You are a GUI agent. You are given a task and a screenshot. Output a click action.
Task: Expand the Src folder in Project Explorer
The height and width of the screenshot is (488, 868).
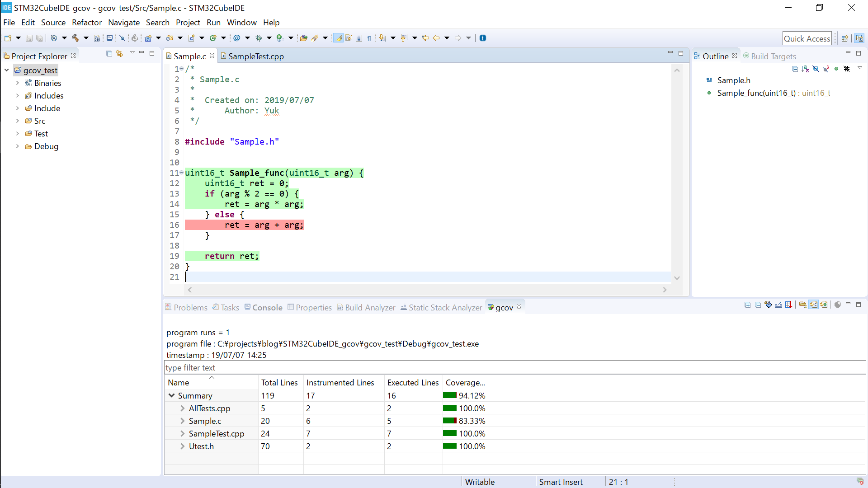tap(18, 121)
